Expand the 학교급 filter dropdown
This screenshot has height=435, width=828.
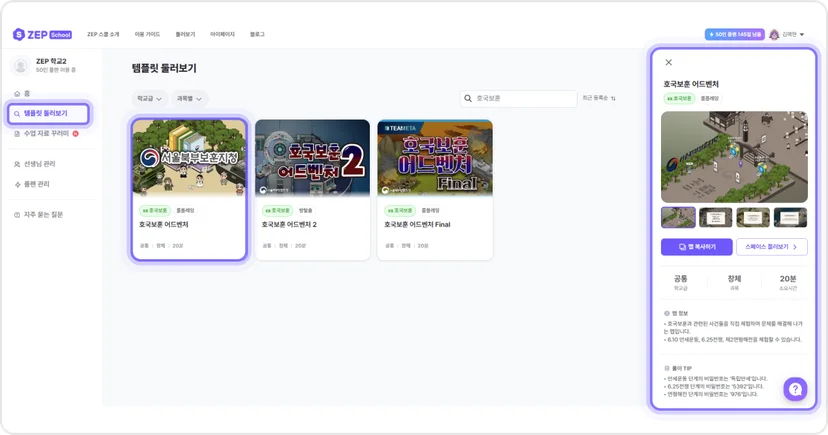click(x=149, y=99)
